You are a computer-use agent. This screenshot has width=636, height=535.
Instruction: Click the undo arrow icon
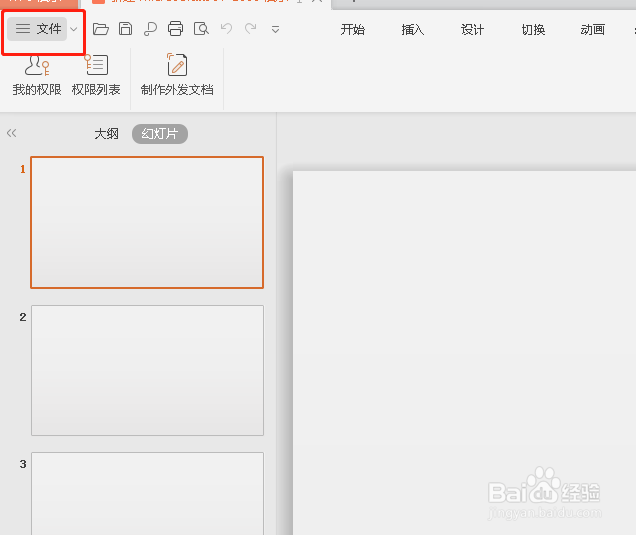point(226,29)
